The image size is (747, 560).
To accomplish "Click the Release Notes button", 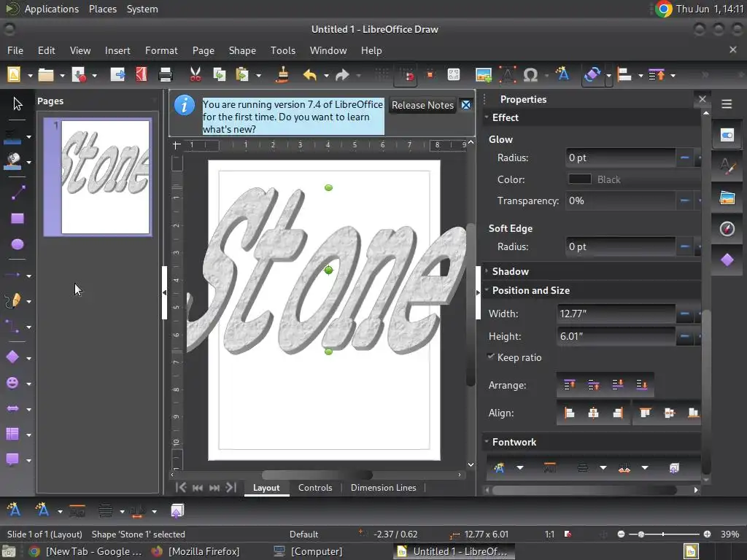I will 422,105.
